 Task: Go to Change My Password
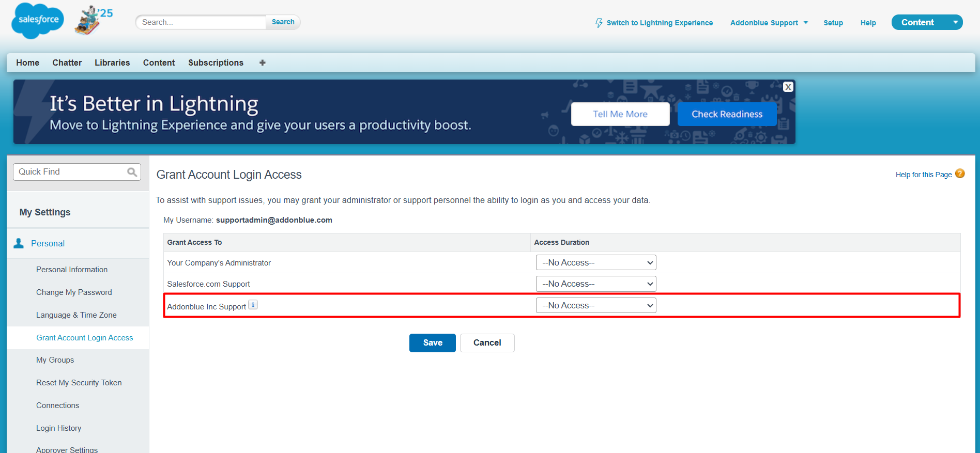tap(74, 292)
